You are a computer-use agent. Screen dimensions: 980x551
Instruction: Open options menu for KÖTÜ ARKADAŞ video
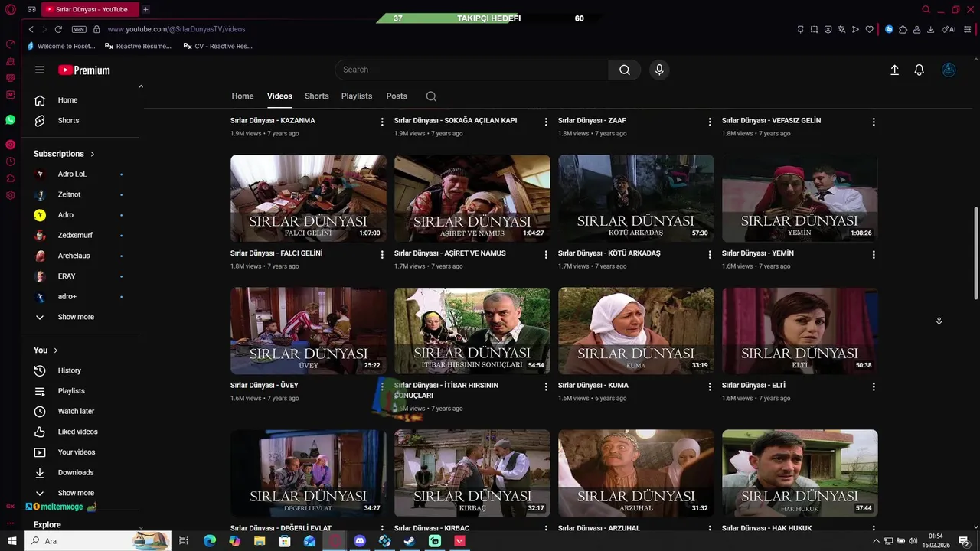710,254
